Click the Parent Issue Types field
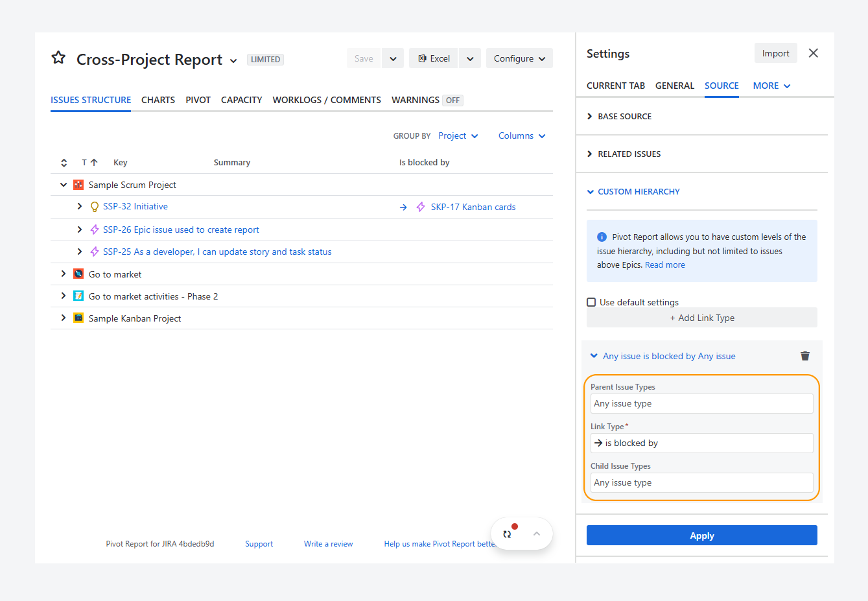Image resolution: width=868 pixels, height=601 pixels. pyautogui.click(x=702, y=403)
